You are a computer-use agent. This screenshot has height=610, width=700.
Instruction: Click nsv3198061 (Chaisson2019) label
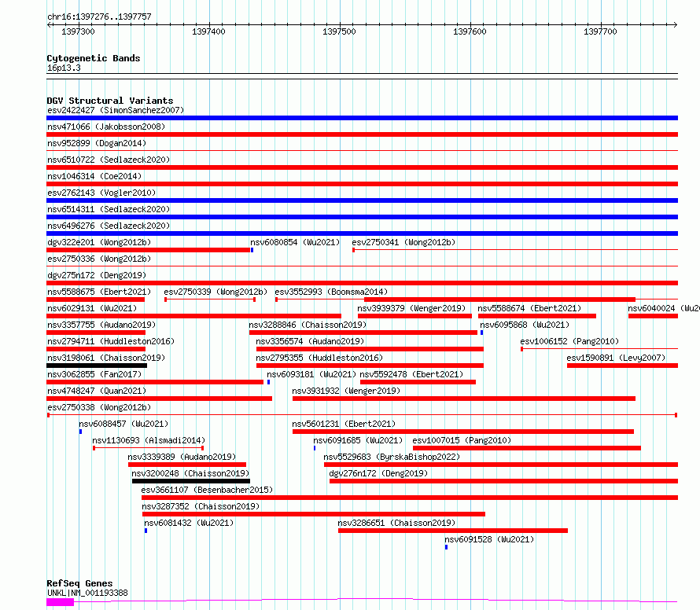[x=106, y=358]
